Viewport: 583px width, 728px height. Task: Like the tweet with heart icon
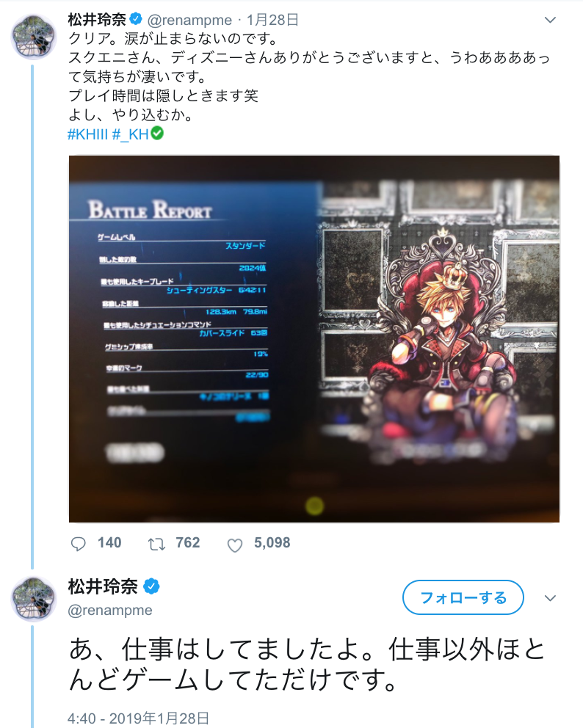234,545
